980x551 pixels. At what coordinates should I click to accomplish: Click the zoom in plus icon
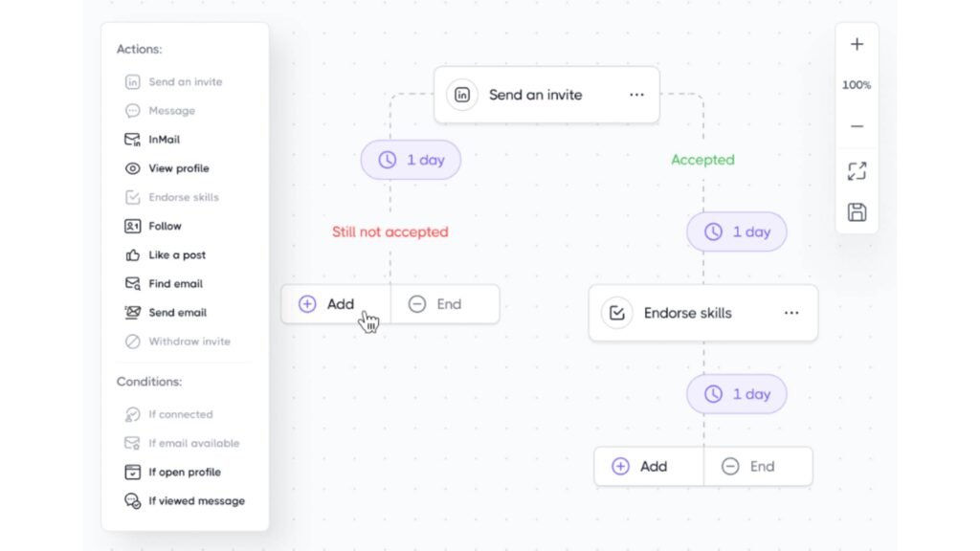pyautogui.click(x=857, y=44)
